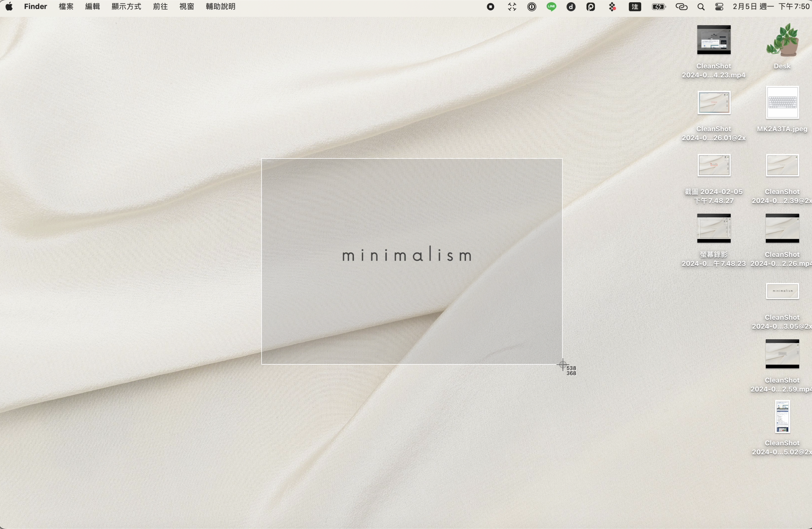The height and width of the screenshot is (529, 812).
Task: Open 1Password in the menu bar
Action: click(x=532, y=7)
